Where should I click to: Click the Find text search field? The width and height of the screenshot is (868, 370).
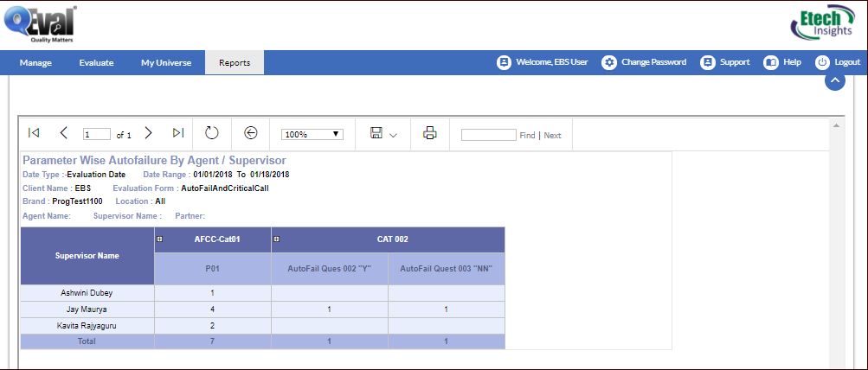click(x=488, y=135)
